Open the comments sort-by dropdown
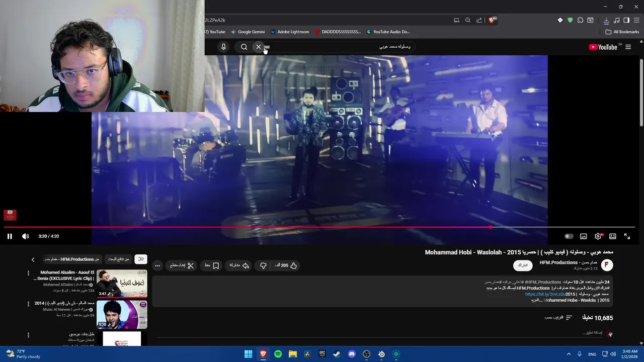This screenshot has height=362, width=644. click(x=558, y=318)
